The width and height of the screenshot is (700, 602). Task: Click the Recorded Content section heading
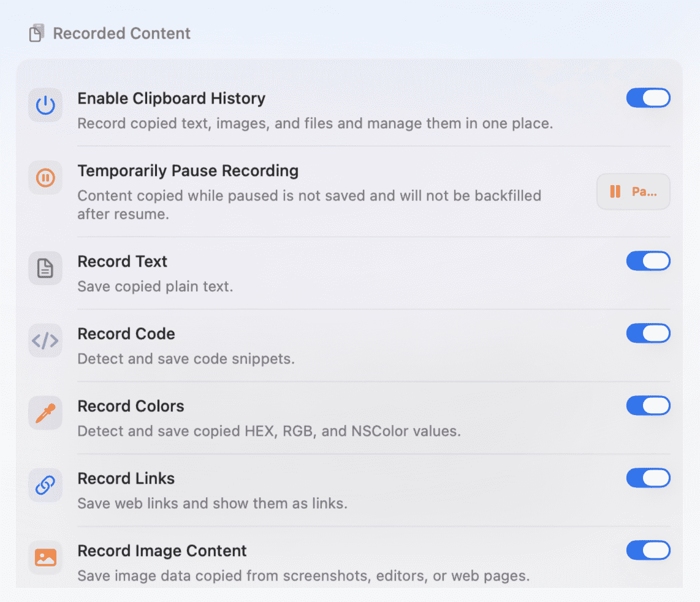pyautogui.click(x=122, y=34)
